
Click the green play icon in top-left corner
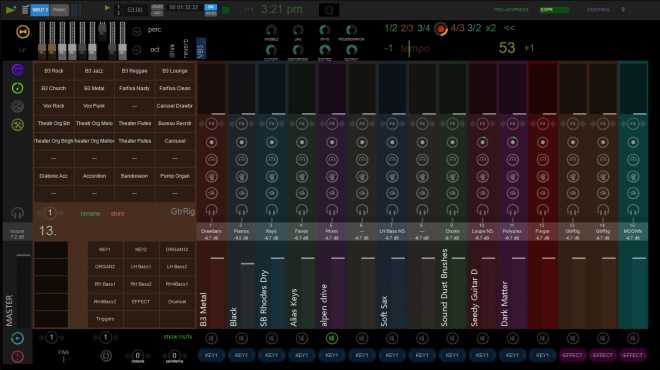click(10, 9)
